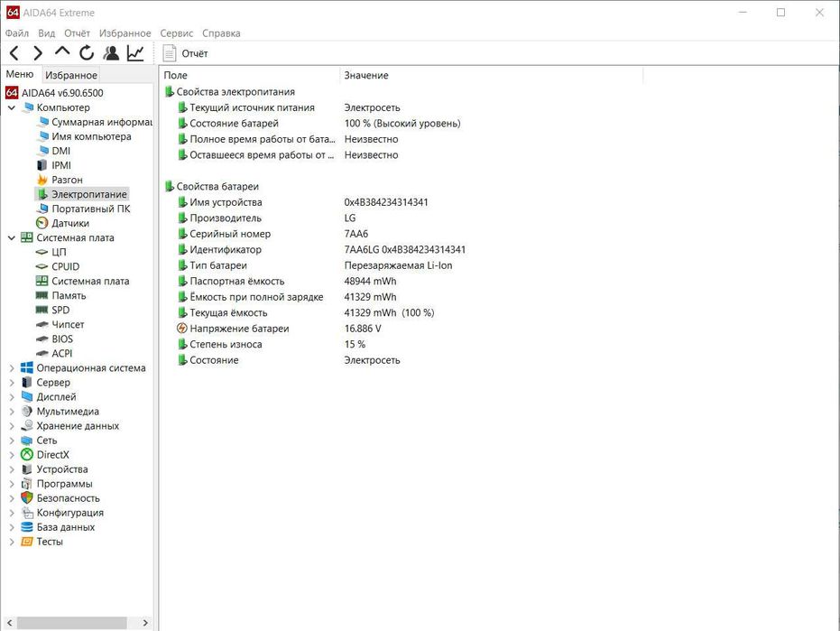Refresh the page with the circular arrow icon
The image size is (840, 631).
pyautogui.click(x=87, y=53)
